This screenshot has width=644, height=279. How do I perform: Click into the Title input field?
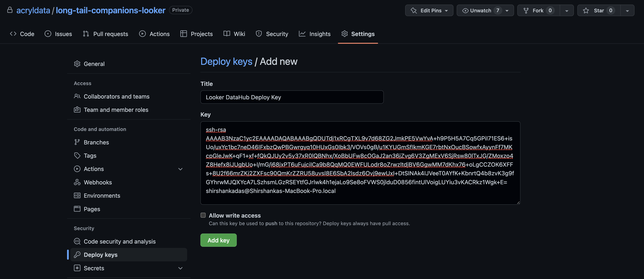(x=292, y=97)
